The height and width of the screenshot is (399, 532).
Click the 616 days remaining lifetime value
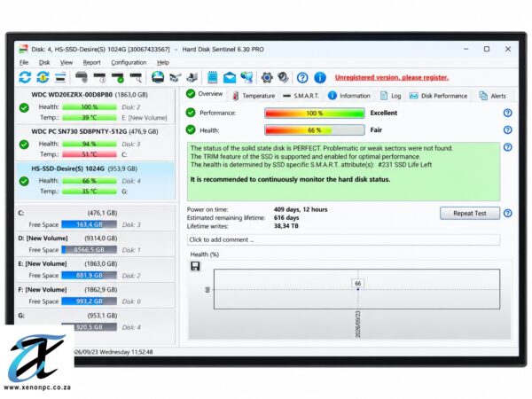[x=286, y=218]
